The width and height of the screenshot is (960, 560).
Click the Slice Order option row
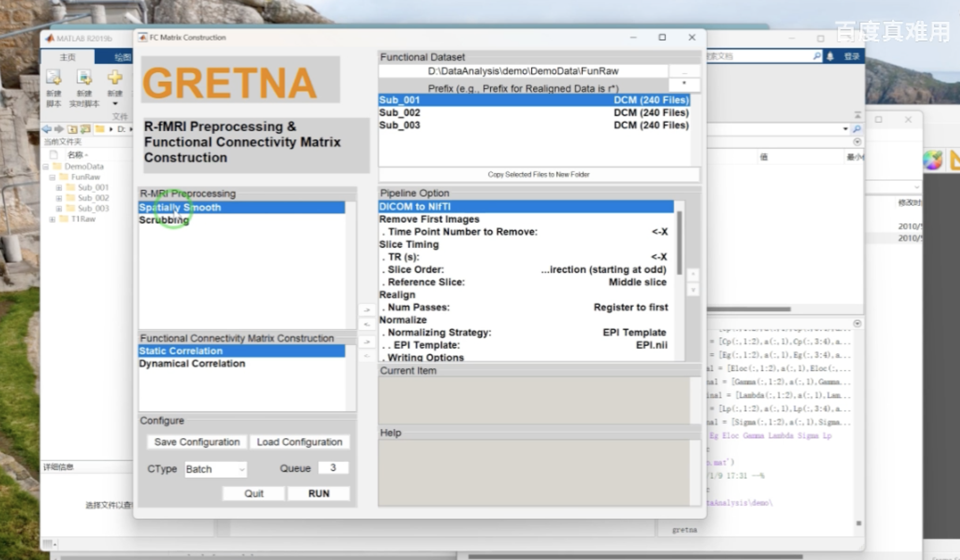(x=526, y=270)
